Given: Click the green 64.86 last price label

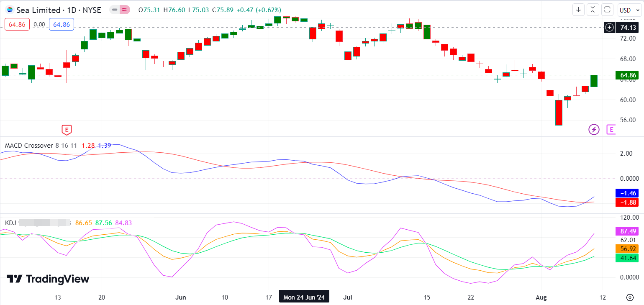Looking at the screenshot, I should [628, 75].
